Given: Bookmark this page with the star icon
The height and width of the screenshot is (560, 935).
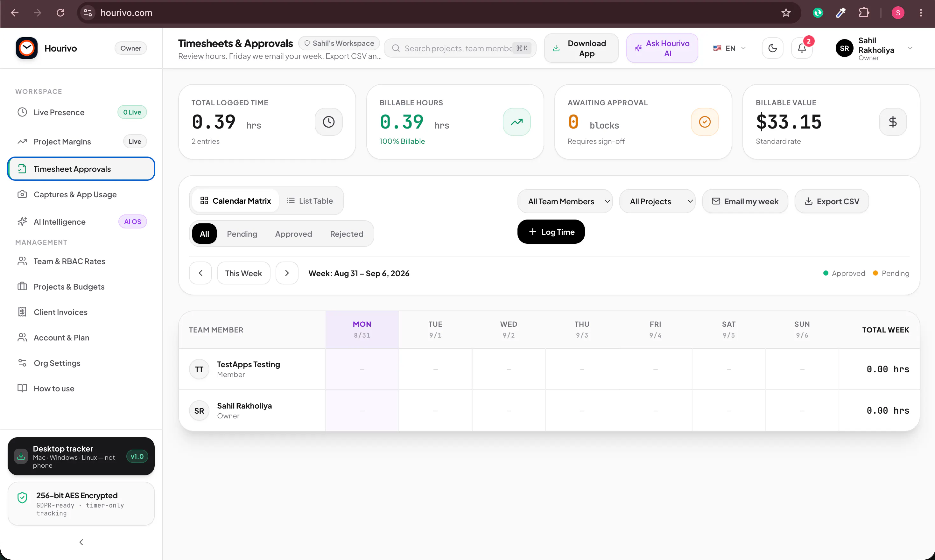Looking at the screenshot, I should coord(786,13).
